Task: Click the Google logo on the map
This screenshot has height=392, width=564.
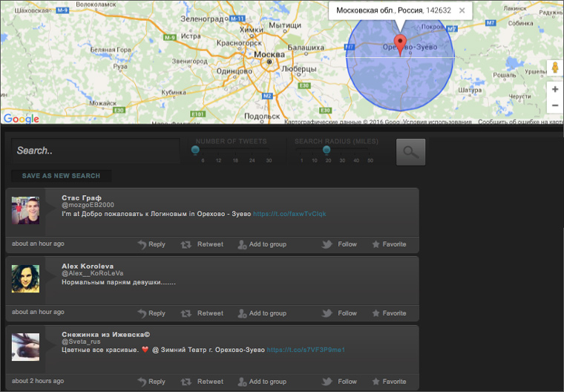Action: [x=21, y=119]
